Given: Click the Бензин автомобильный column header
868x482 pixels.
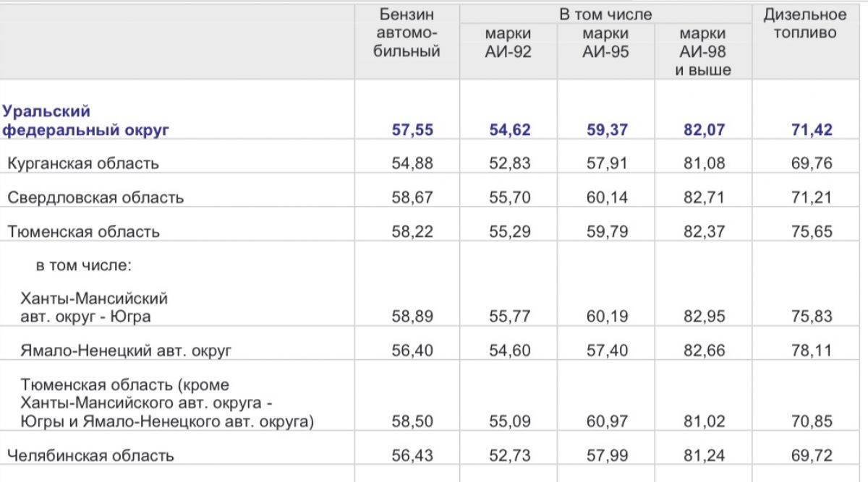Looking at the screenshot, I should (407, 33).
